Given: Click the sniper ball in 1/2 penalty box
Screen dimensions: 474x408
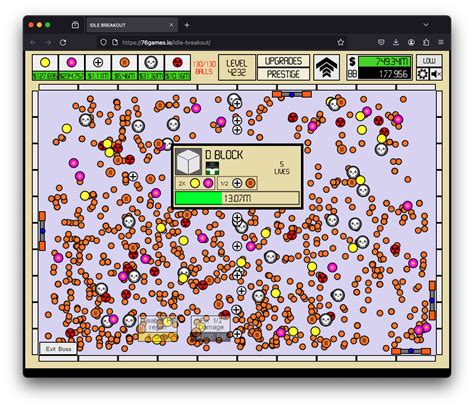Looking at the screenshot, I should (x=237, y=183).
